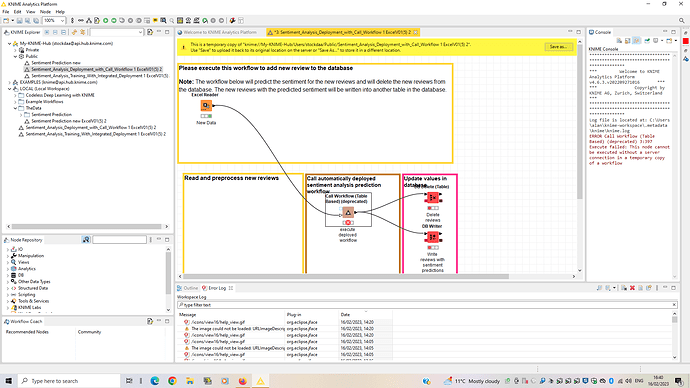Click the green Execute selected nodes button
This screenshot has height=388, width=690.
[106, 21]
